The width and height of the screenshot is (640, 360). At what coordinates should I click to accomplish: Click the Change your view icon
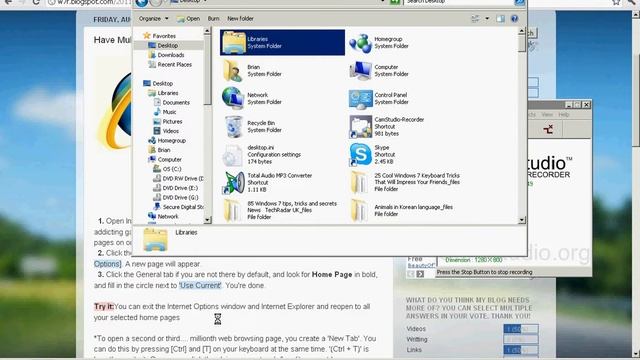point(476,18)
